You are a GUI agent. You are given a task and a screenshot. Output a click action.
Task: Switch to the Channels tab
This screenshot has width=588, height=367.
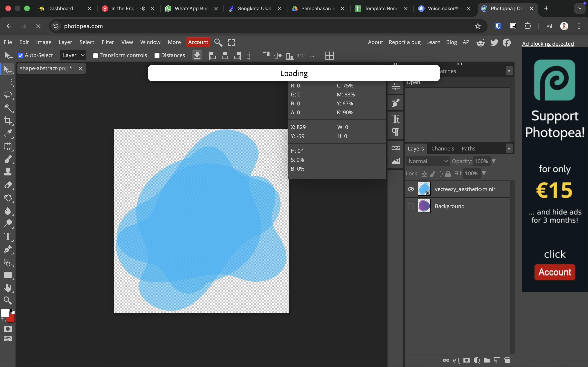coord(442,149)
